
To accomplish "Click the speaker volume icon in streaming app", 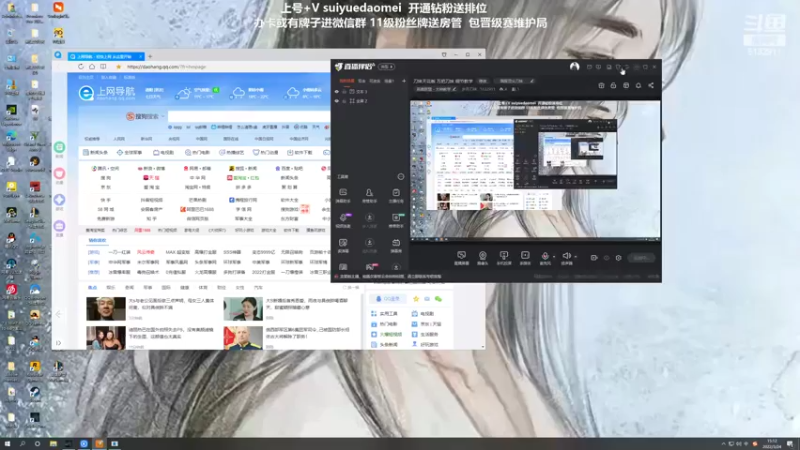I will 566,255.
